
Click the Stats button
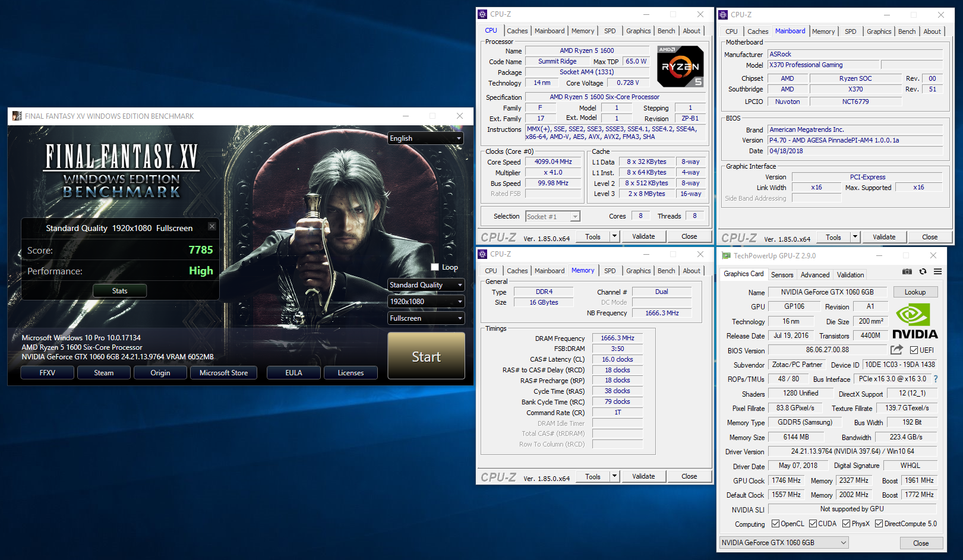(x=120, y=291)
